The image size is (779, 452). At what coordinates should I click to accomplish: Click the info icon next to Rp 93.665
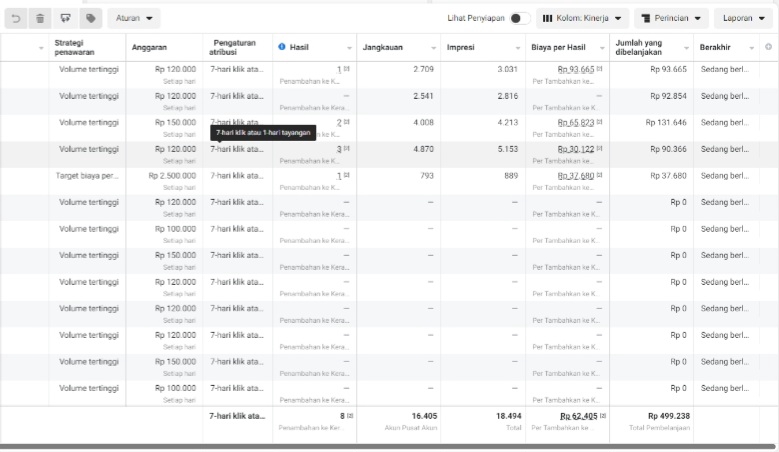coord(600,69)
